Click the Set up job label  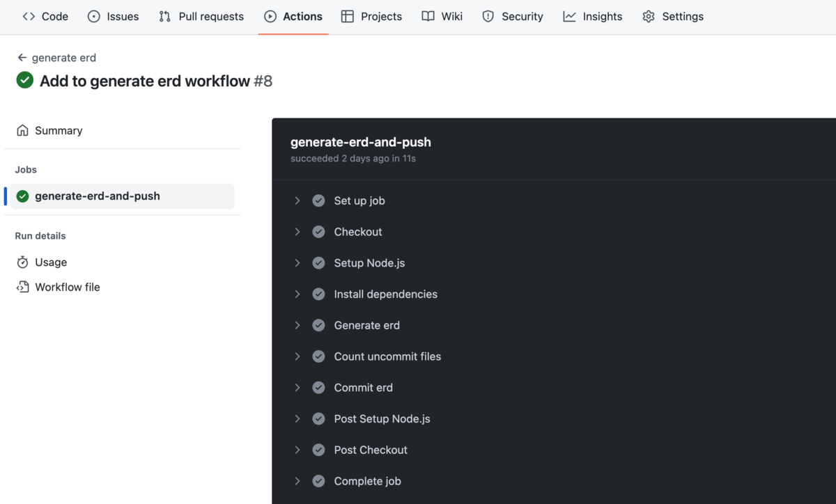(359, 200)
